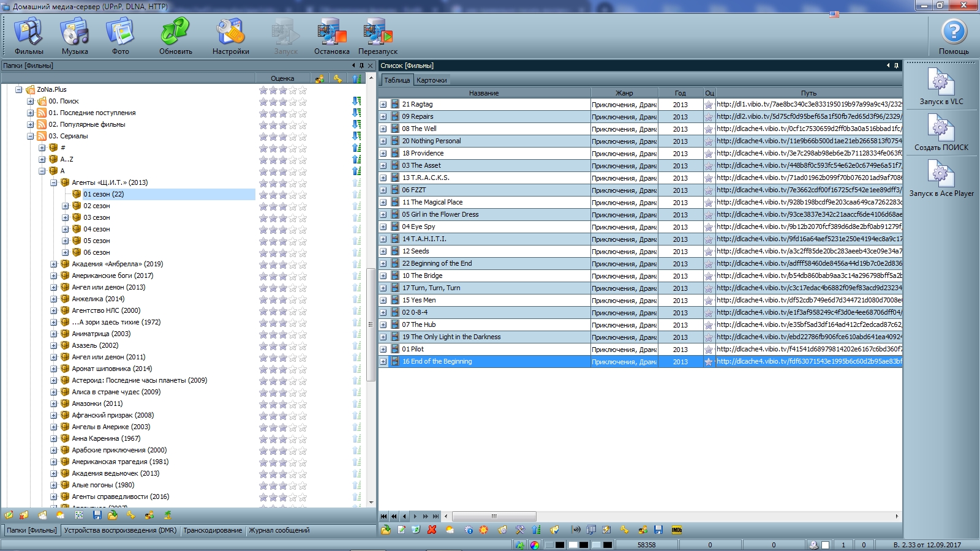Click the red X delete icon

pyautogui.click(x=432, y=530)
